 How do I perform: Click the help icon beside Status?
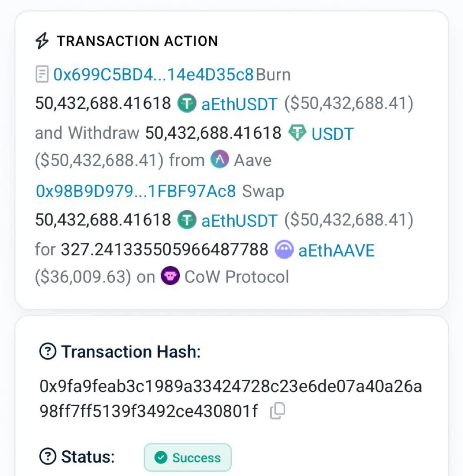[48, 456]
